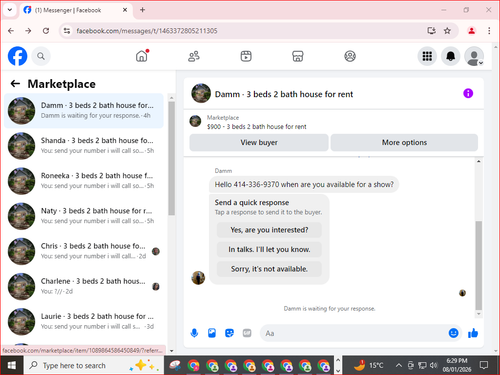
Task: Open a new browser tab
Action: [x=142, y=10]
